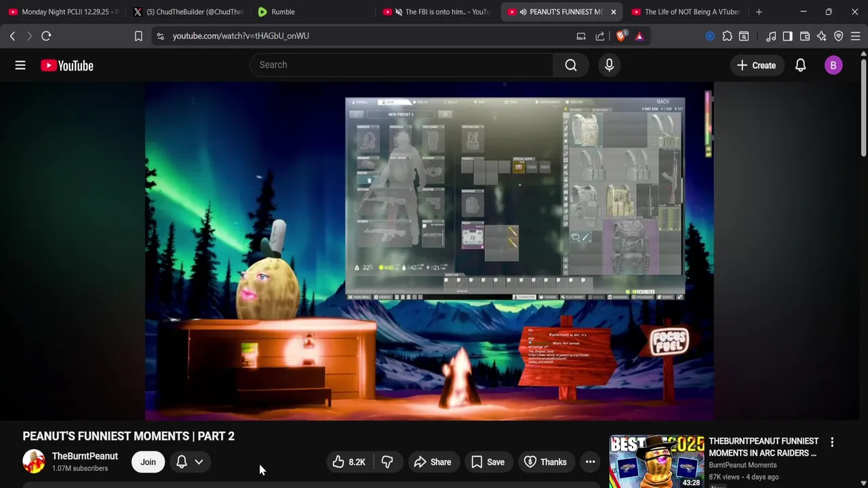Open TheBurntPeanut channel name link

tap(85, 456)
